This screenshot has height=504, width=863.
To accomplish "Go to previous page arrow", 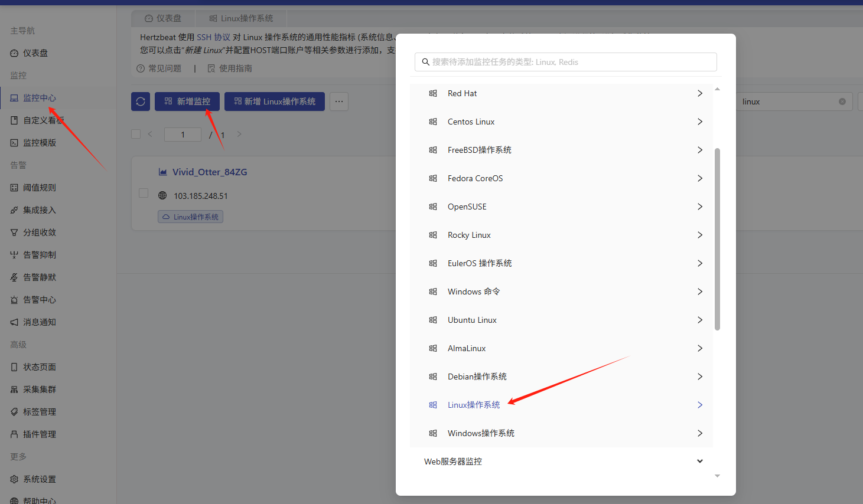I will 150,134.
